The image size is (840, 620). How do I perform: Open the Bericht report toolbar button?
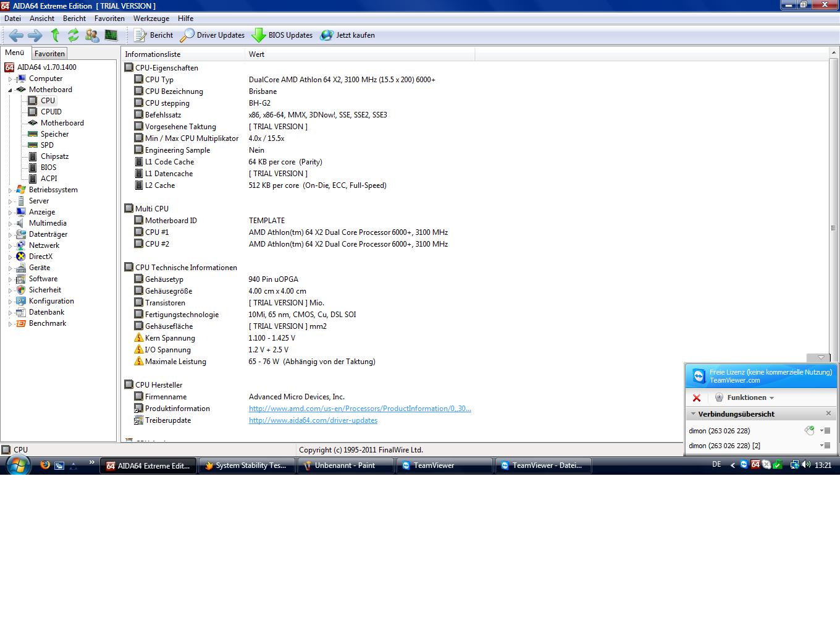tap(154, 35)
